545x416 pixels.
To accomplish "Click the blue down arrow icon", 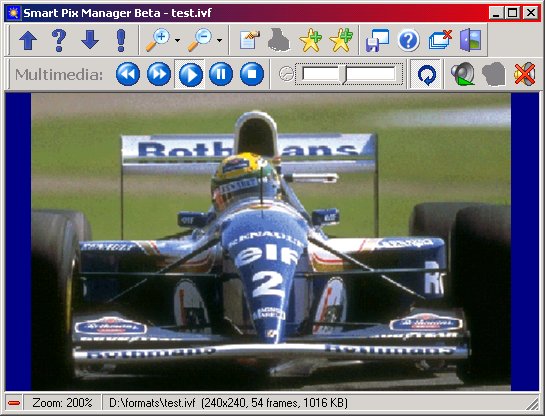I will point(90,40).
